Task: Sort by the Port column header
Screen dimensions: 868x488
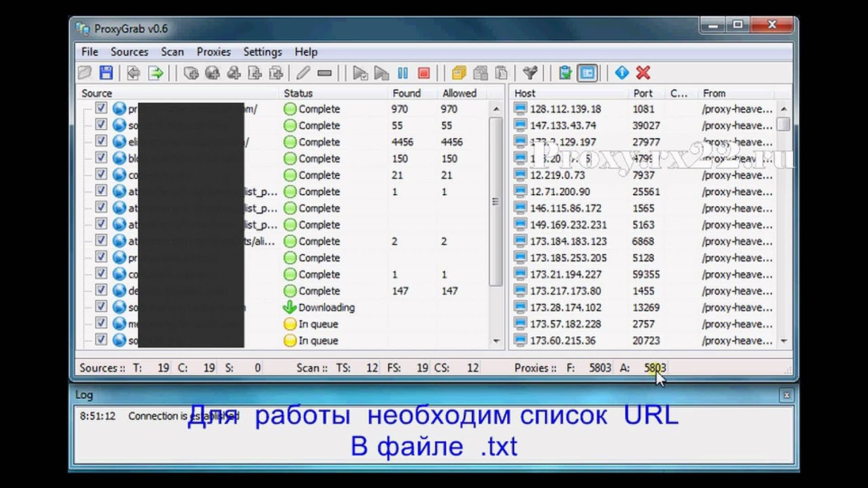Action: coord(648,93)
